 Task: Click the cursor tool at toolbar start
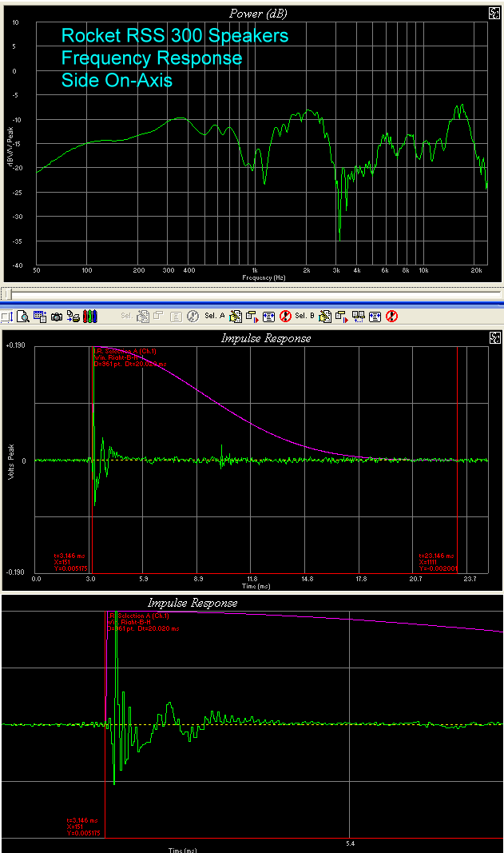tap(7, 316)
